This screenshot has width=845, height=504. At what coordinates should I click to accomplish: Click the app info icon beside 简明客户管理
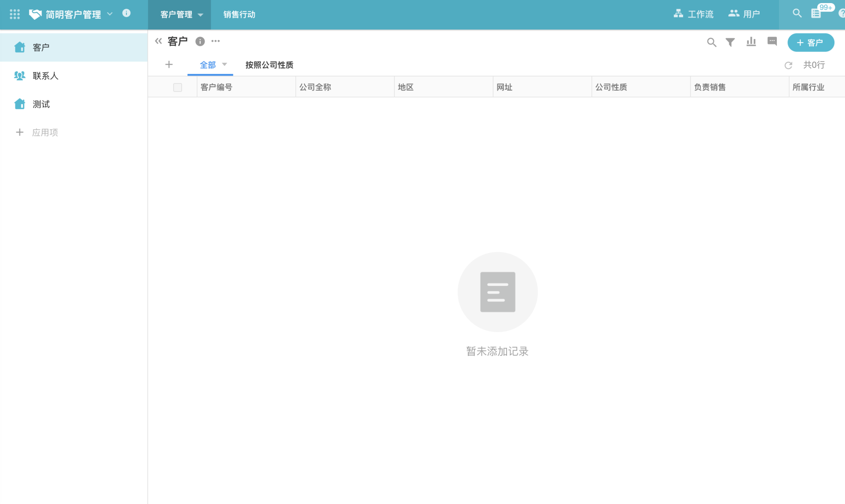pos(126,13)
